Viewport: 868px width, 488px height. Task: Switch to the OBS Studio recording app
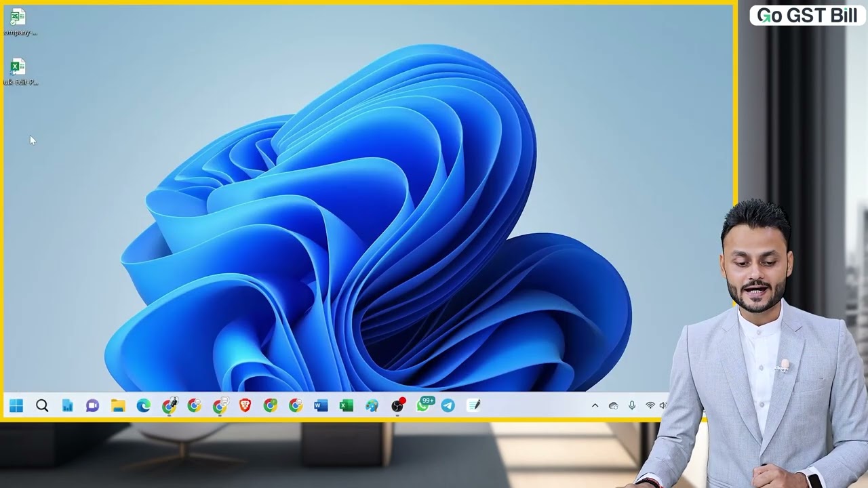coord(398,405)
